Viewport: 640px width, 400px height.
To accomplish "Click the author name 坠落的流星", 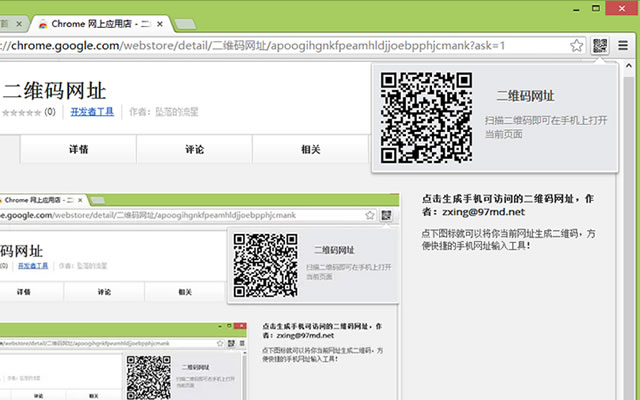I will coord(177,112).
